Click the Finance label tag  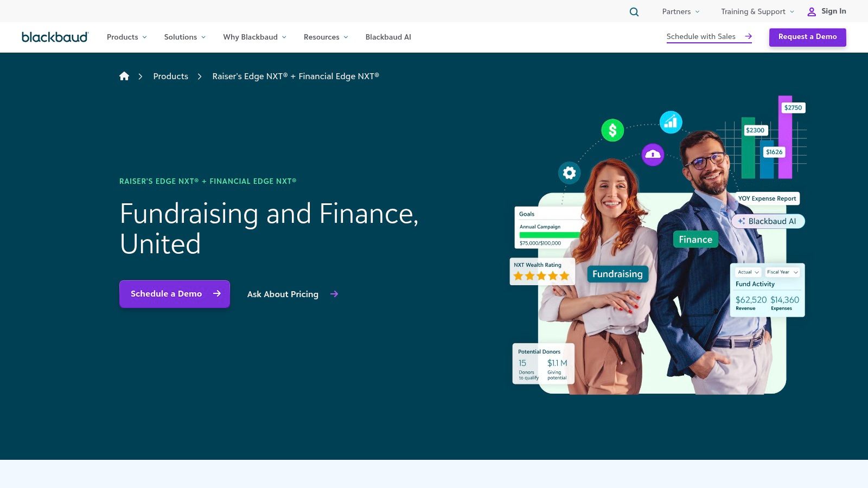(x=695, y=239)
